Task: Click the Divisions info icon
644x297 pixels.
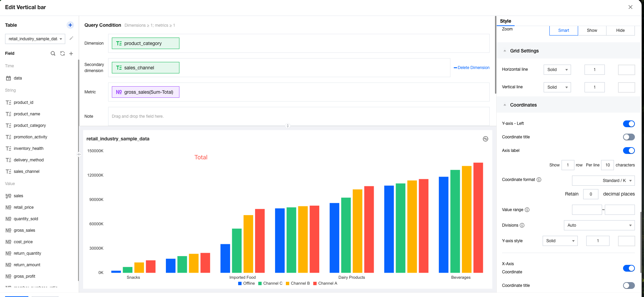Action: click(522, 225)
